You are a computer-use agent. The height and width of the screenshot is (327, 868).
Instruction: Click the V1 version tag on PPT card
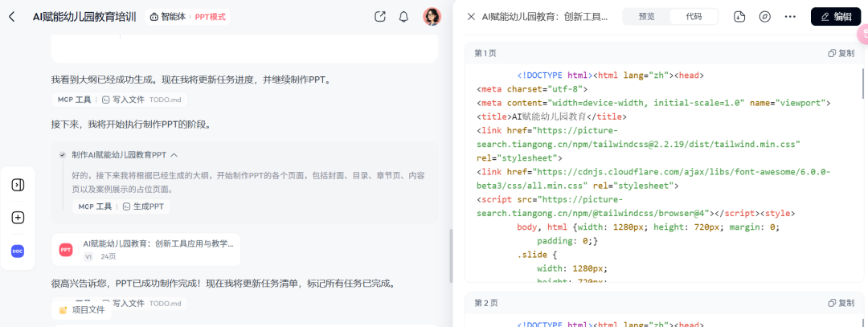88,257
